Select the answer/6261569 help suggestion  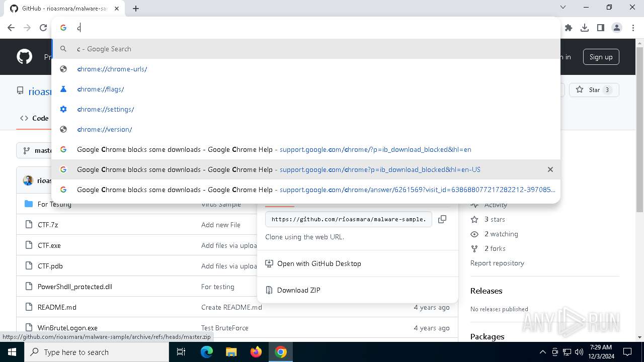tap(306, 190)
